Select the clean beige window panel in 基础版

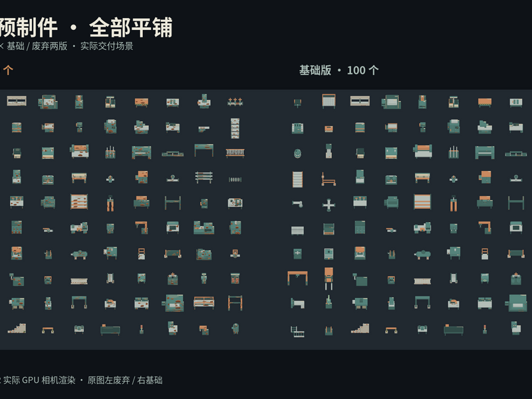[360, 101]
